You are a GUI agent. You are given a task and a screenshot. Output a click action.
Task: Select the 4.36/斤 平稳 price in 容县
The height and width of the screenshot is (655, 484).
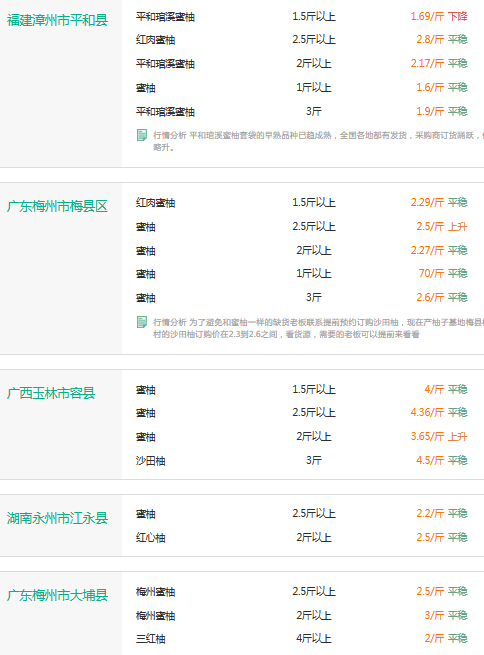point(439,412)
